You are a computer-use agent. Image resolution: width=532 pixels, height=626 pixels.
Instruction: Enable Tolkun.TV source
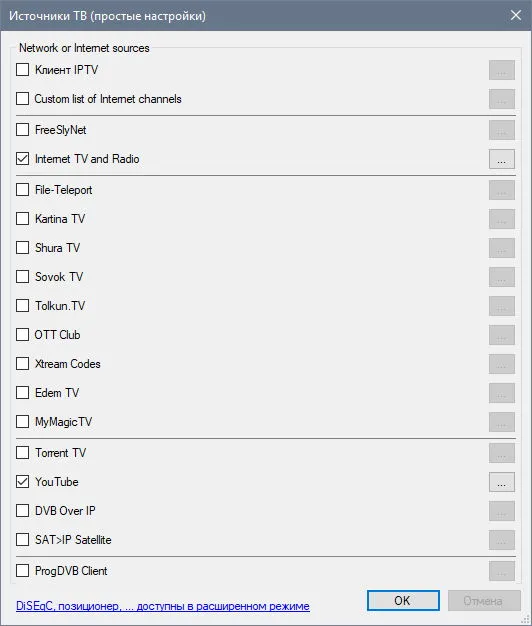[x=22, y=306]
